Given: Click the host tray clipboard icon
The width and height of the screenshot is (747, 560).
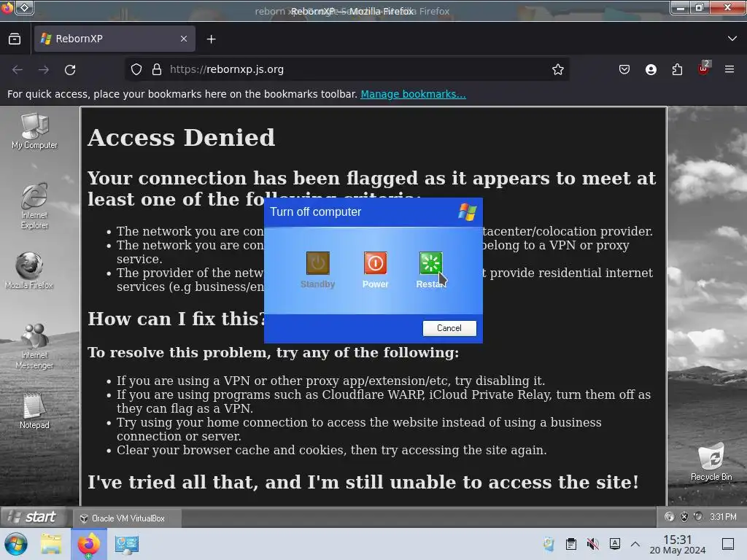Looking at the screenshot, I should pyautogui.click(x=570, y=544).
